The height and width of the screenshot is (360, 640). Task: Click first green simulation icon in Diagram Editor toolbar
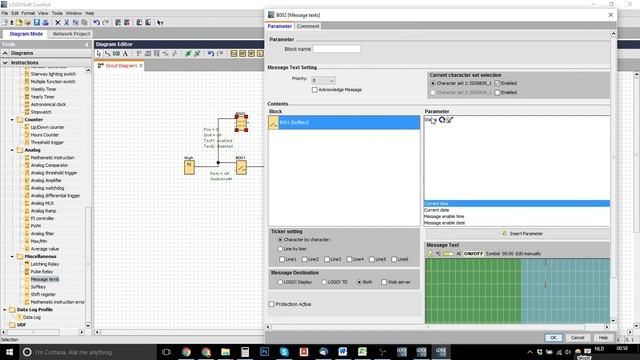188,53
